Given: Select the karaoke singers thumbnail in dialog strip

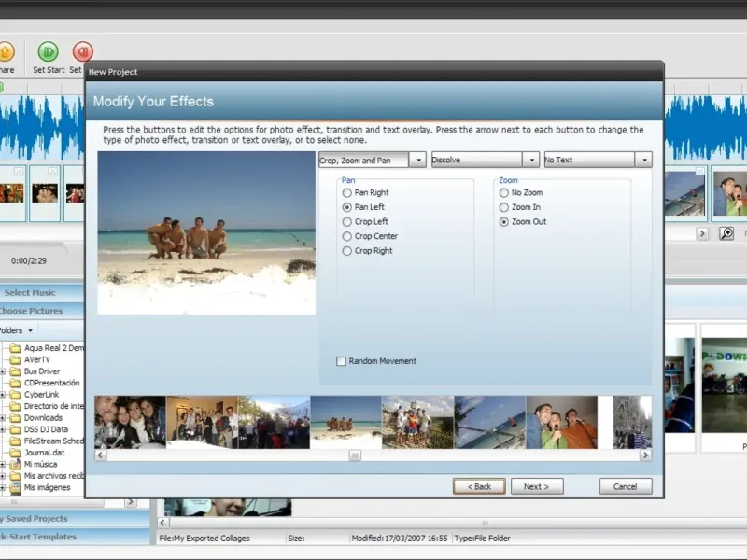Looking at the screenshot, I should pyautogui.click(x=561, y=422).
